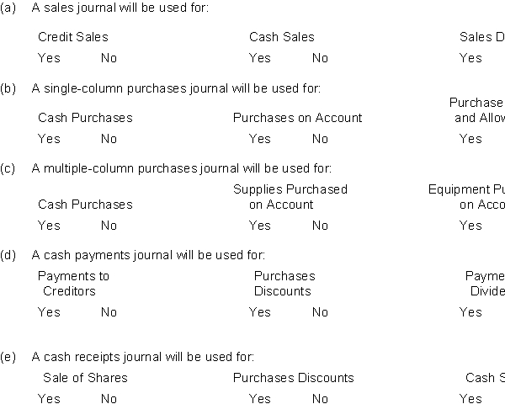Click the Credit Sales heading text
Viewport: 505px width, 420px height.
73,37
